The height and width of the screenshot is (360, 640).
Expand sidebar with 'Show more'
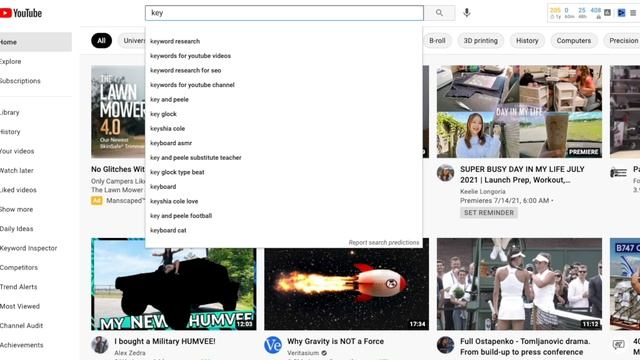click(36, 209)
